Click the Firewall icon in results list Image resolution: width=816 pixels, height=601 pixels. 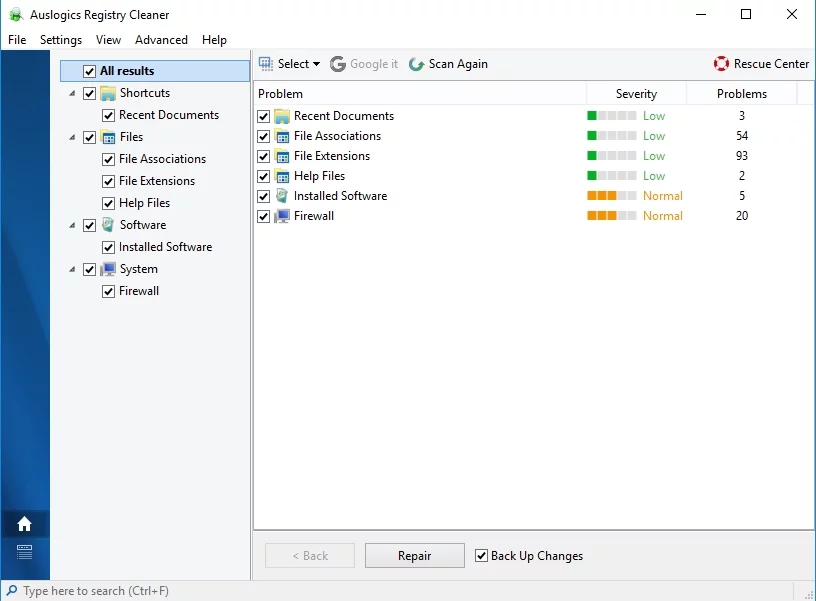(x=282, y=216)
